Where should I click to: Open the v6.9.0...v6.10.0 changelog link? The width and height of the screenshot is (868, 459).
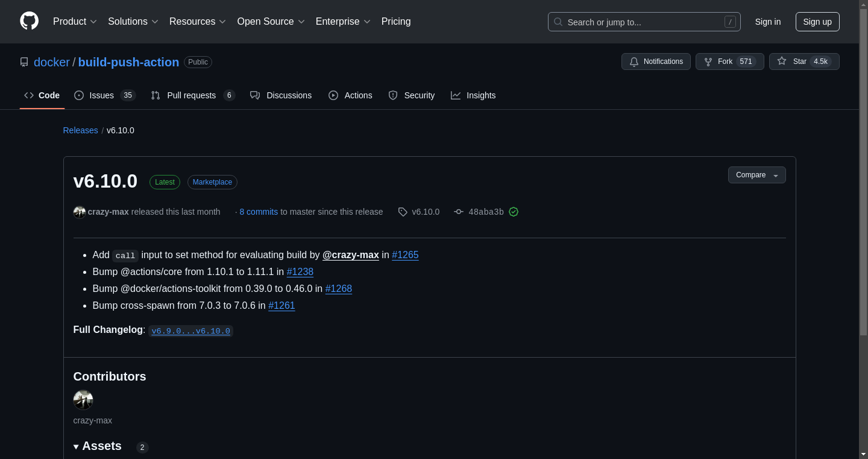pos(190,331)
